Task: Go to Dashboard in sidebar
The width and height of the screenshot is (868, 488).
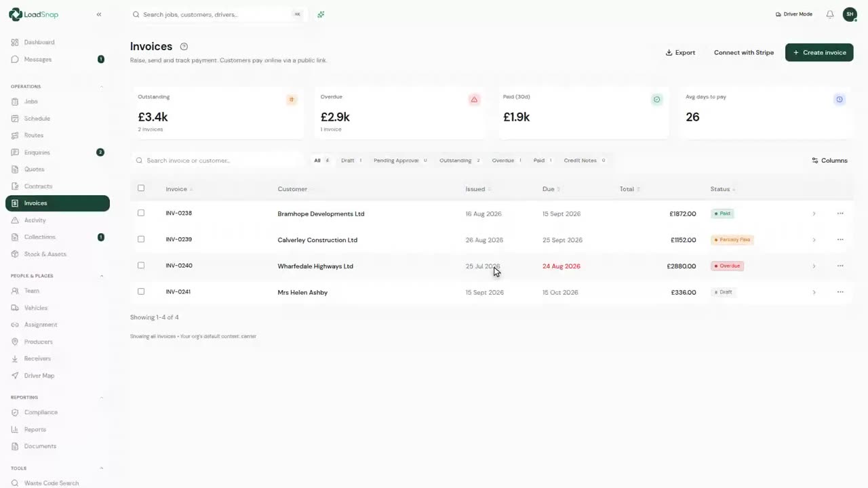Action: pyautogui.click(x=57, y=42)
